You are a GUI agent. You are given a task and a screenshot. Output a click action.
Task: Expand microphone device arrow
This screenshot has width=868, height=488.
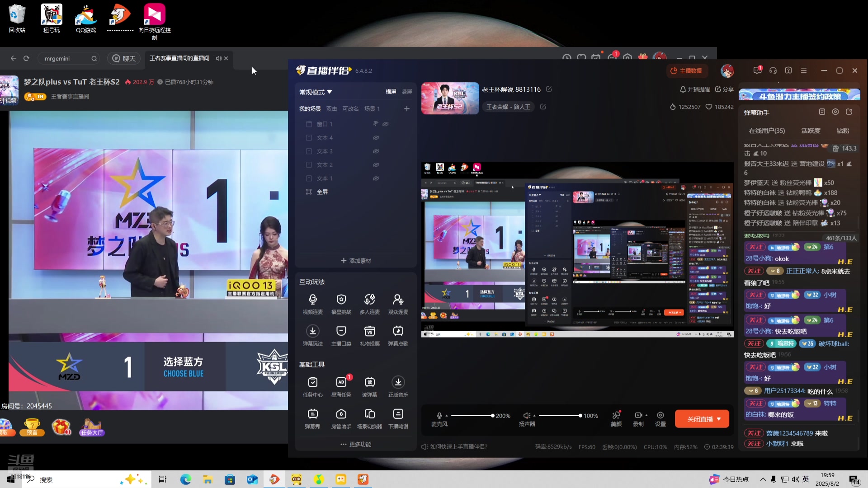(x=447, y=416)
